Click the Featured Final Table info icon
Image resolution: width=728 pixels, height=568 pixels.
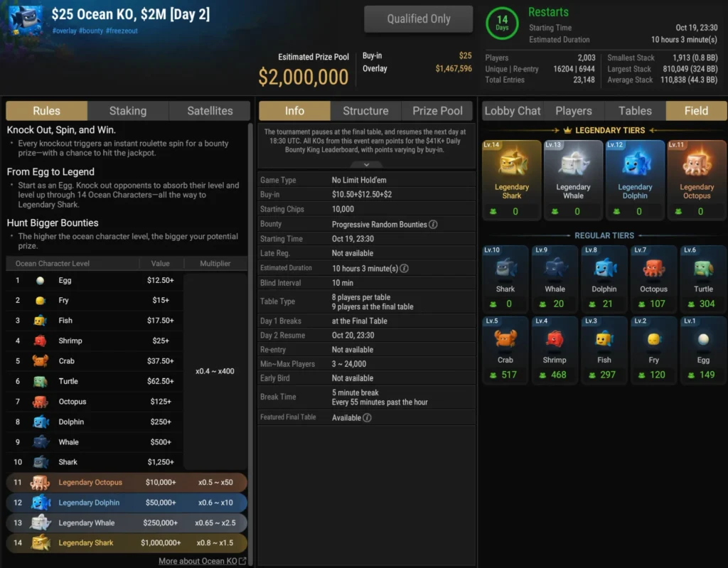(x=368, y=417)
